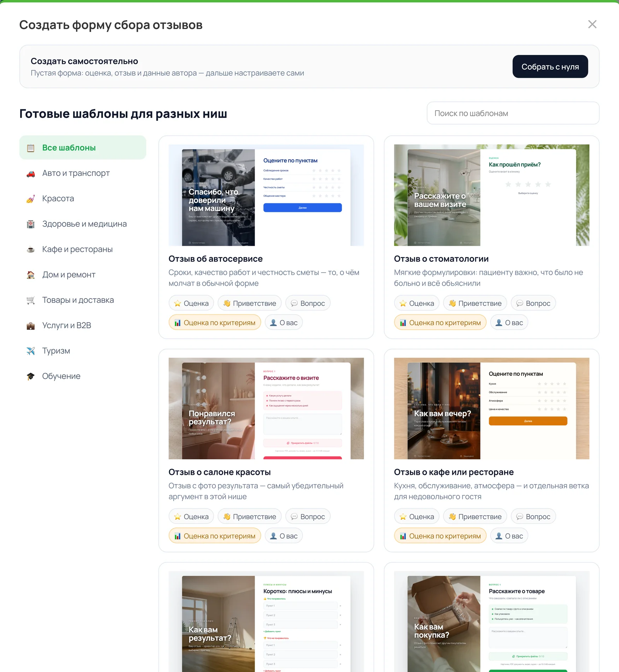Click the graduation cap icon for Обучение
The width and height of the screenshot is (619, 672).
point(31,376)
